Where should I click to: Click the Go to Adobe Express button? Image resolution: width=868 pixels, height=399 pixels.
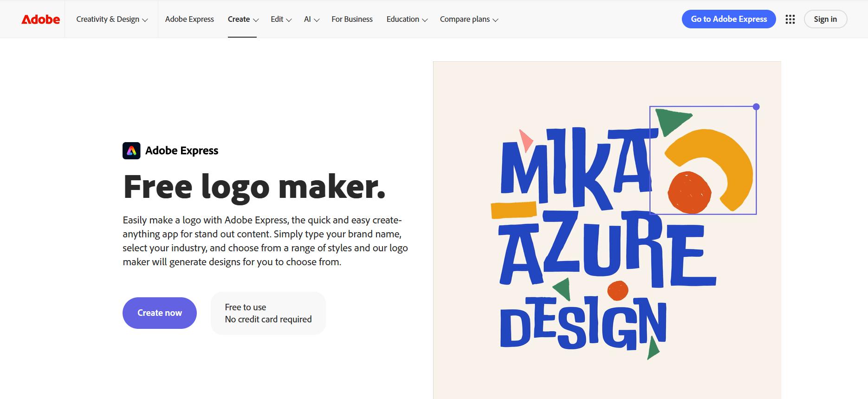pyautogui.click(x=728, y=19)
